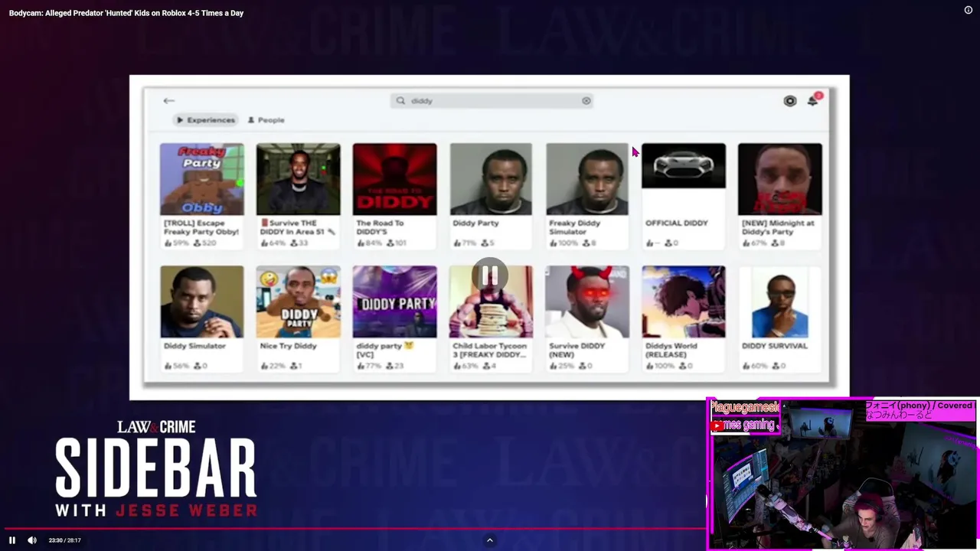The height and width of the screenshot is (551, 980).
Task: Open the notifications bell with red badge
Action: tap(813, 100)
